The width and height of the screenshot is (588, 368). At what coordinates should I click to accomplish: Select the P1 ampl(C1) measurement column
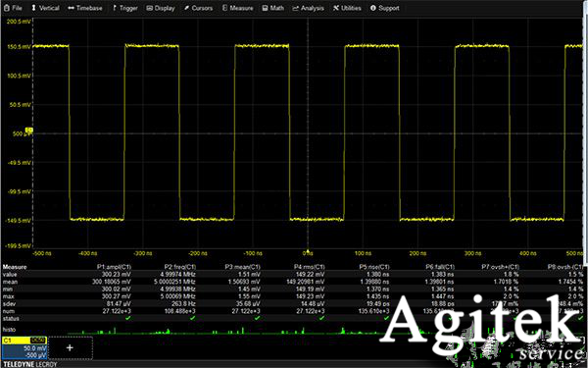[114, 267]
